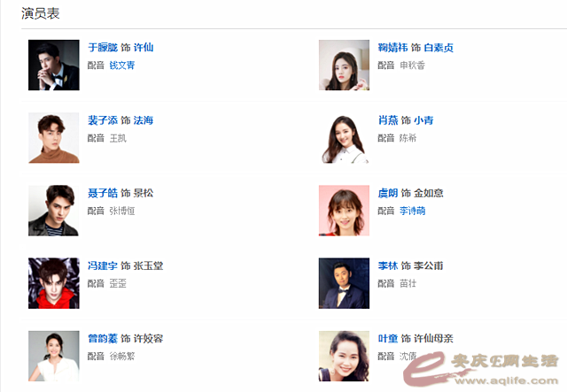Open actor link 聂子皓
The height and width of the screenshot is (392, 567).
[103, 193]
